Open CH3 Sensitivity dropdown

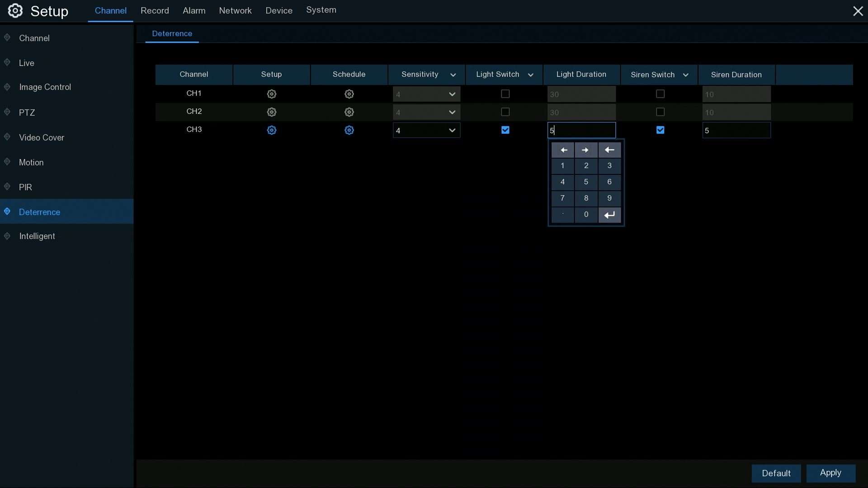pyautogui.click(x=426, y=131)
